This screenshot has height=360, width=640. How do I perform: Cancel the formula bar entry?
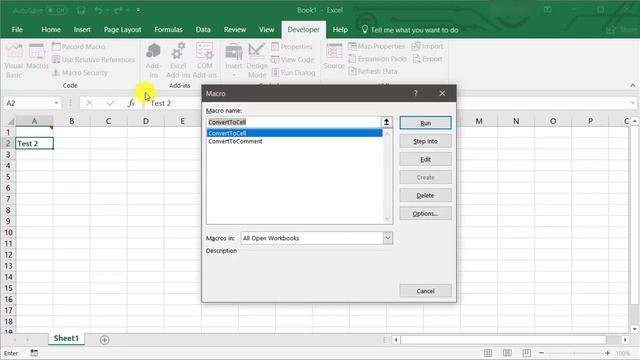[x=89, y=103]
